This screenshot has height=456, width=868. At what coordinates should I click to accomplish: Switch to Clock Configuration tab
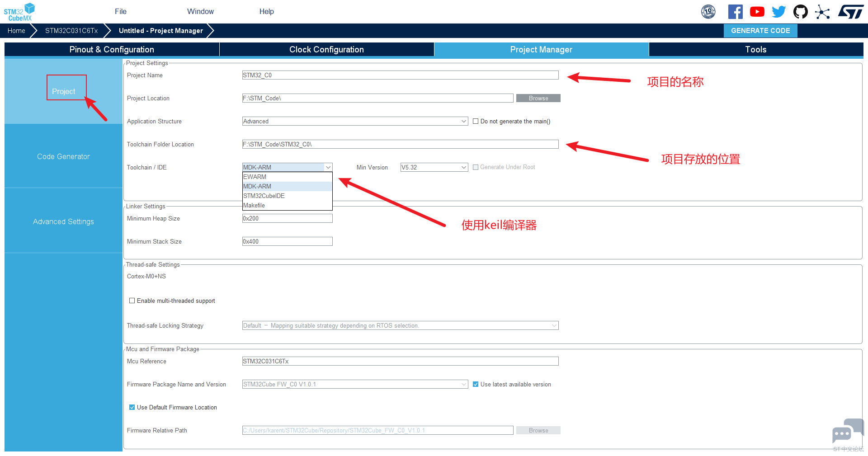326,49
